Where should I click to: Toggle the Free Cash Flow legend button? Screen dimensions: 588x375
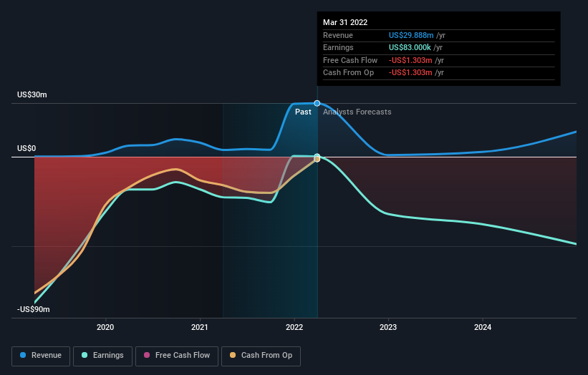click(x=177, y=356)
